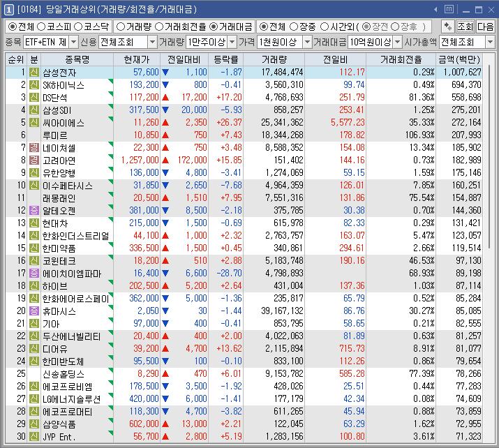Click the 증 margin icon for 휴마시스
This screenshot has height=448, width=499.
(x=34, y=311)
